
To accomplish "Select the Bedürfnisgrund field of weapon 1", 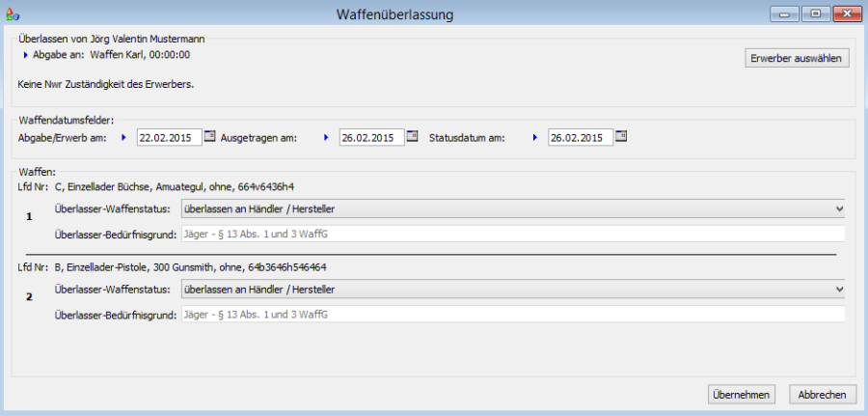I will [511, 234].
